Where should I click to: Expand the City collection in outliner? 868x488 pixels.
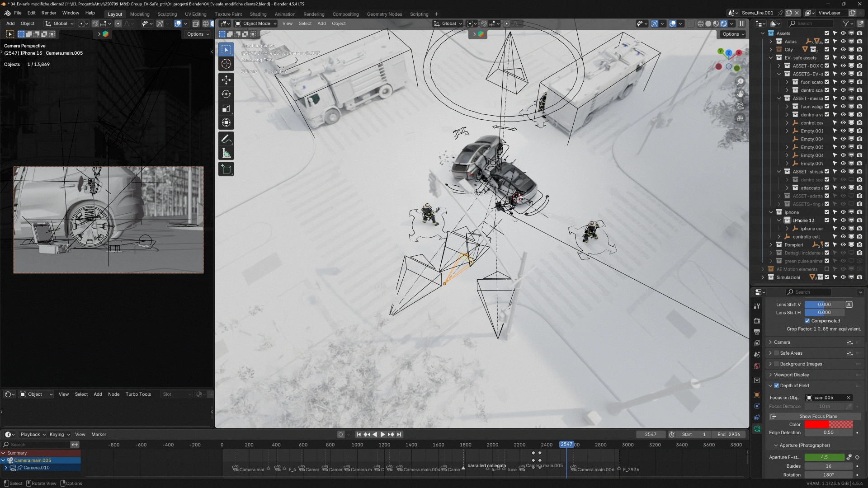771,50
